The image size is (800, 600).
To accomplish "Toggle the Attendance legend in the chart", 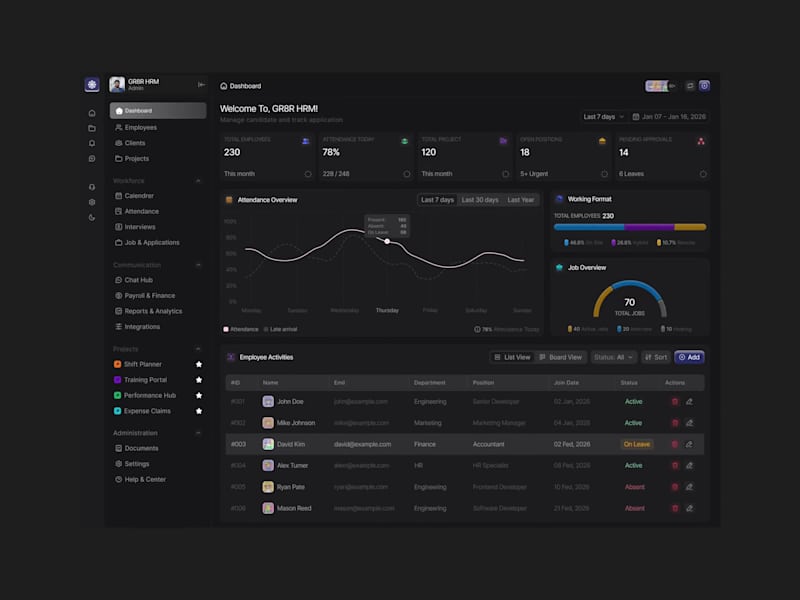I will pos(238,328).
